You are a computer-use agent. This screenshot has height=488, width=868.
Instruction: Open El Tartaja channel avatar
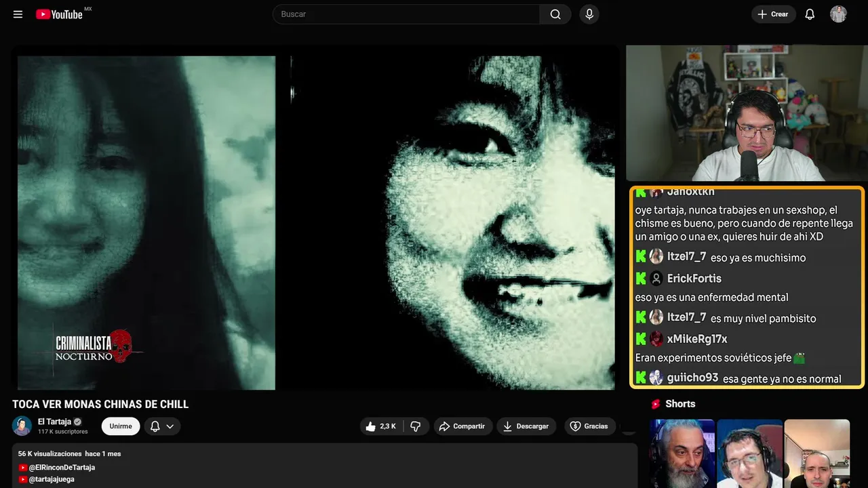coord(22,426)
